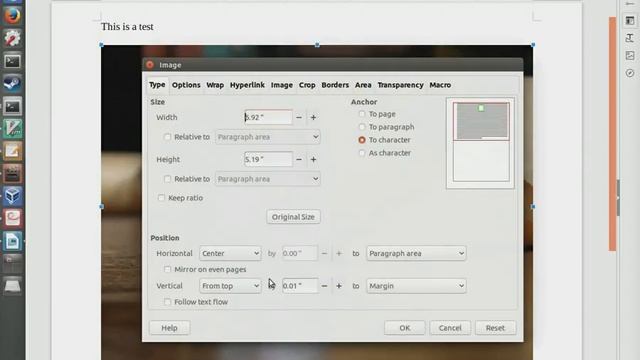Select the Type tab
The width and height of the screenshot is (640, 360).
pos(157,84)
